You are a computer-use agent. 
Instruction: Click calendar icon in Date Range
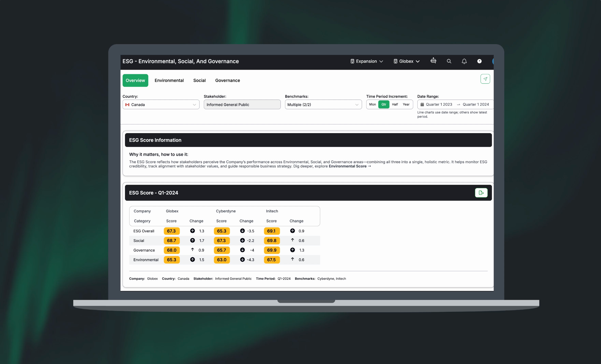(422, 104)
